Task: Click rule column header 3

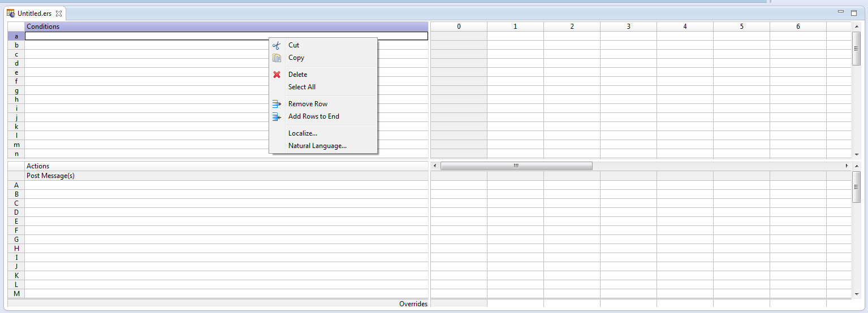Action: point(628,27)
